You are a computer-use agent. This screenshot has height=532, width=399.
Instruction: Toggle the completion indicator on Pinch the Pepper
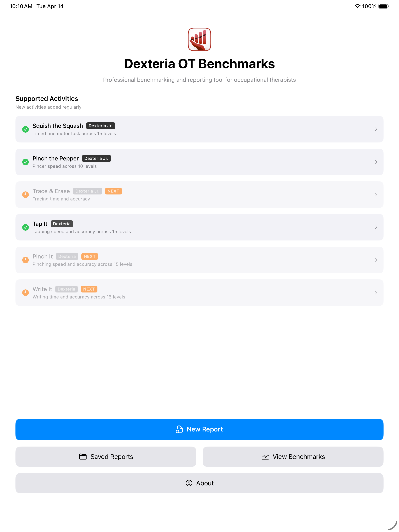tap(26, 162)
